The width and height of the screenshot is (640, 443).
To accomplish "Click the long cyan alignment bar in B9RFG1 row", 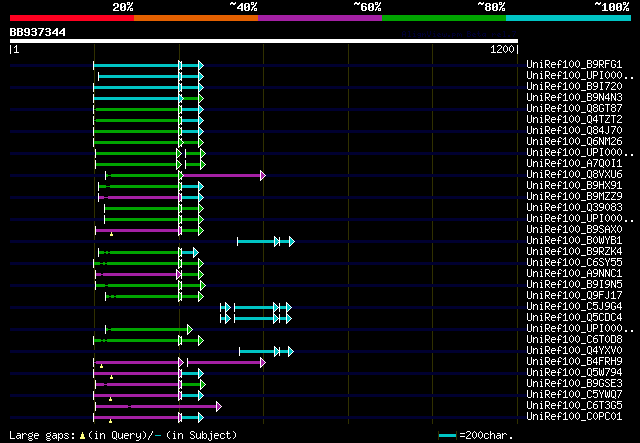I will (x=136, y=65).
